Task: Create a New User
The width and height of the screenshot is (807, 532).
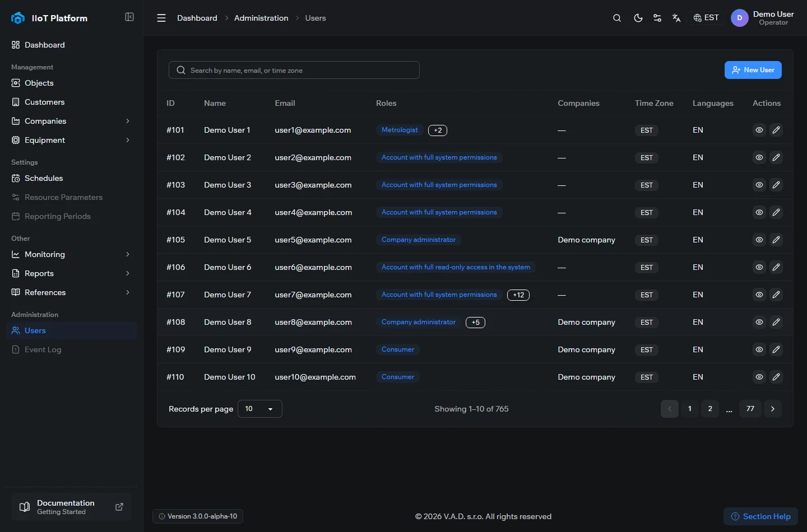Action: [753, 70]
